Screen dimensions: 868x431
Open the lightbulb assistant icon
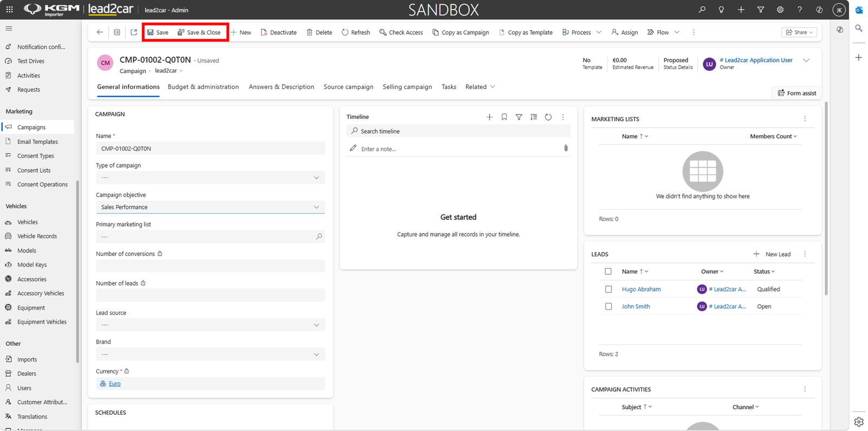coord(722,10)
